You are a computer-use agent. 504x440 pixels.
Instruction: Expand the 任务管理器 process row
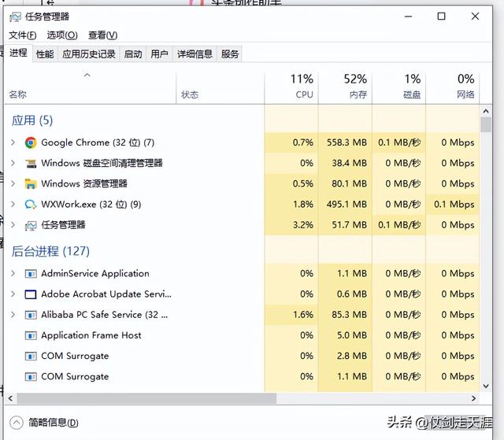tap(13, 224)
